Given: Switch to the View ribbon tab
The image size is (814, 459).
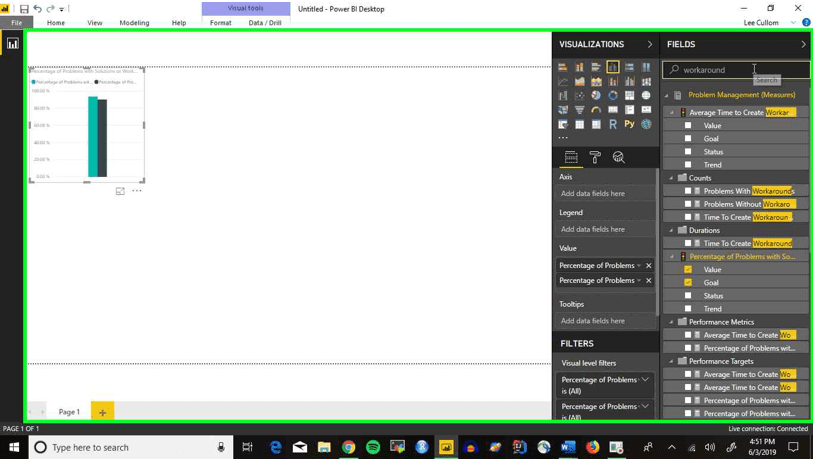Looking at the screenshot, I should click(x=94, y=23).
